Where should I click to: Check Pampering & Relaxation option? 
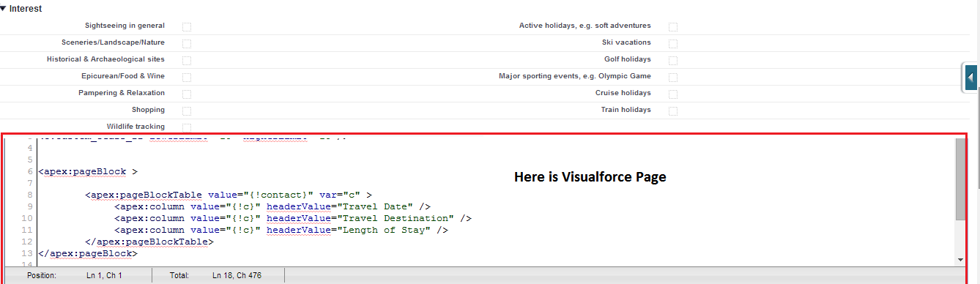[187, 94]
